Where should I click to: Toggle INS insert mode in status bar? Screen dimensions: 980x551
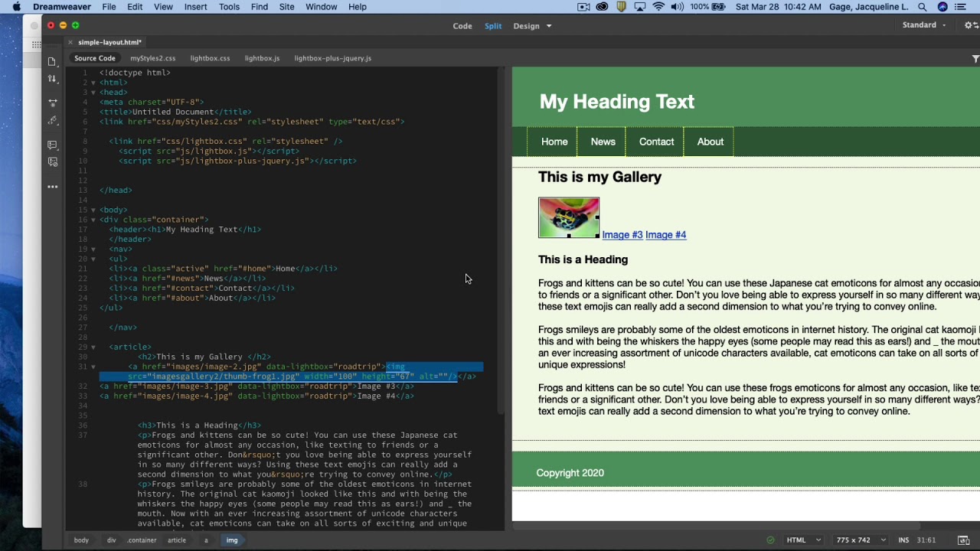[903, 540]
